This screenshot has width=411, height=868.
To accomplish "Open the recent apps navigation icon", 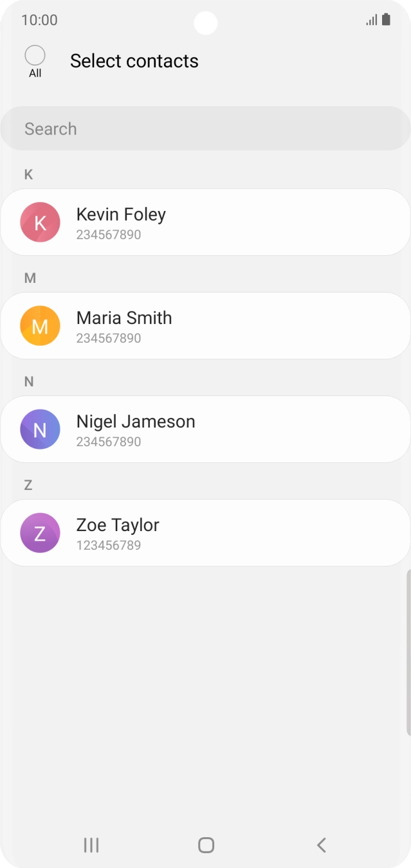I will 91,845.
